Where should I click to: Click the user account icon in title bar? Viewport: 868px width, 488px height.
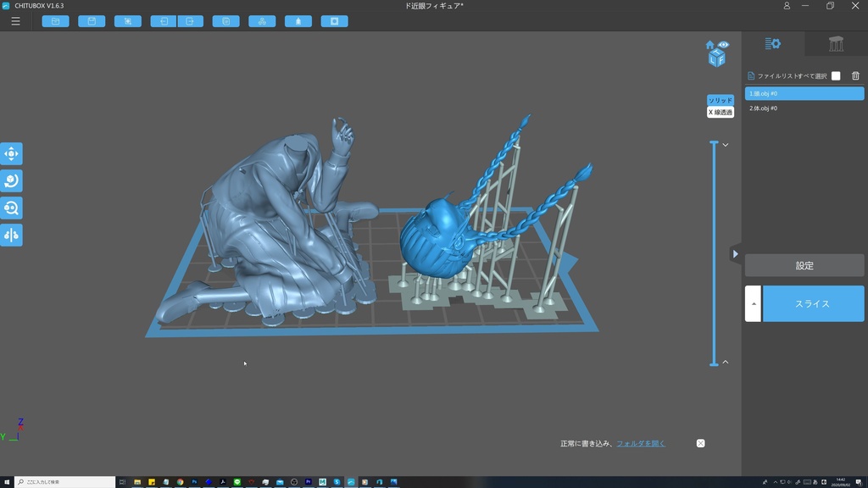coord(787,6)
